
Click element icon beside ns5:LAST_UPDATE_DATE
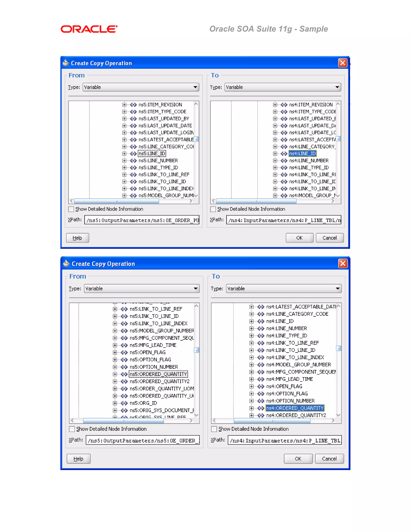(133, 126)
